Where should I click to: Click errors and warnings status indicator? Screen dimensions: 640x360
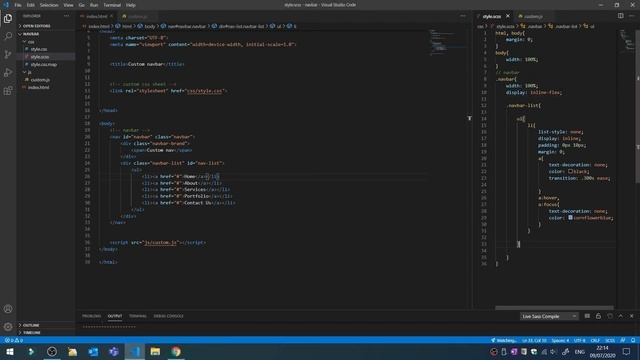tap(13, 340)
